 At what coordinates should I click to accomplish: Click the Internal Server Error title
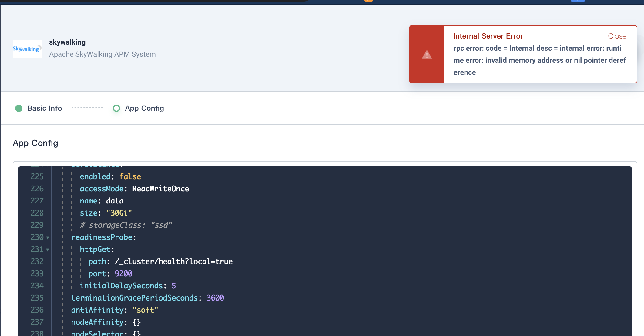coord(488,36)
